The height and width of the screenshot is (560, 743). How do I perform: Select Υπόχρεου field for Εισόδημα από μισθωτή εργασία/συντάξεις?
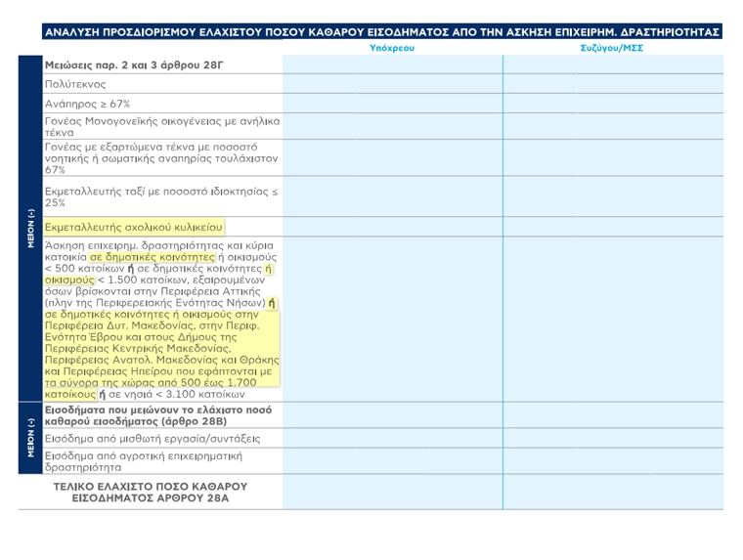392,437
